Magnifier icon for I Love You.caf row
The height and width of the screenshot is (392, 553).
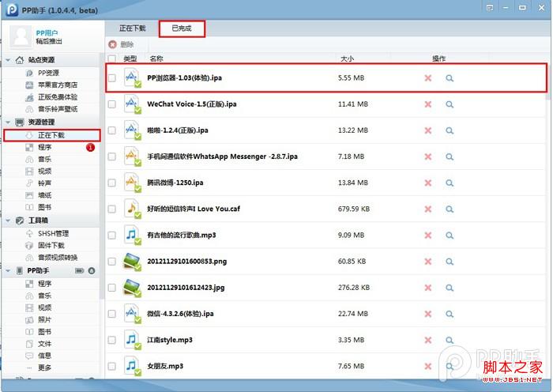point(450,209)
